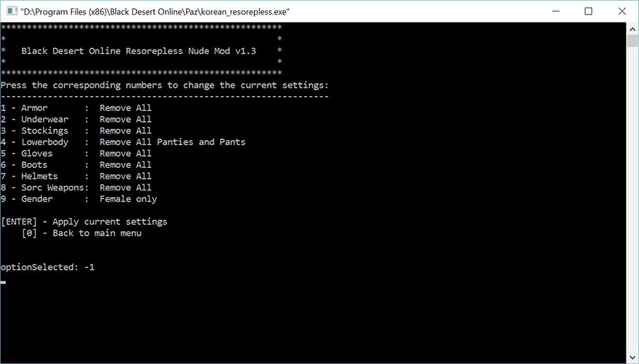Click the "7 - Helmets" settings line
Viewport: 639px width, 364px height.
coord(76,176)
